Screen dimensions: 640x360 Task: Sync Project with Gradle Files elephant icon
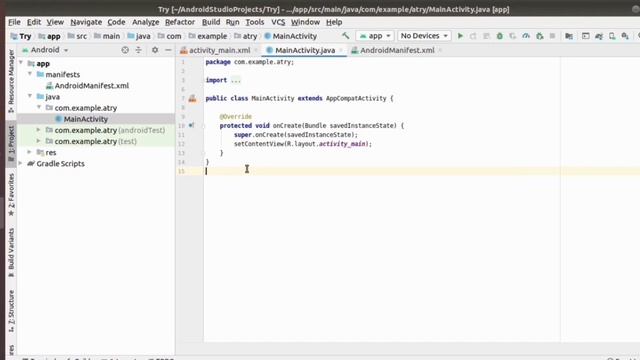click(599, 36)
